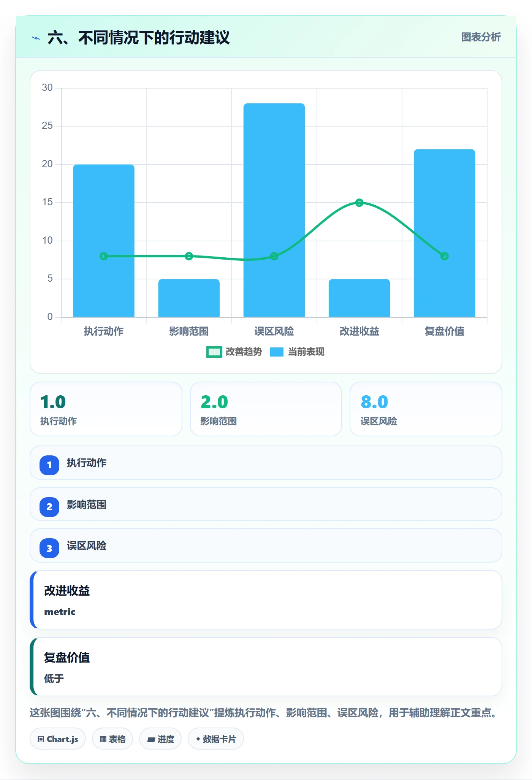Screen dimensions: 532x780
Task: Toggle the 改善趋势 legend swatch
Action: (x=214, y=352)
